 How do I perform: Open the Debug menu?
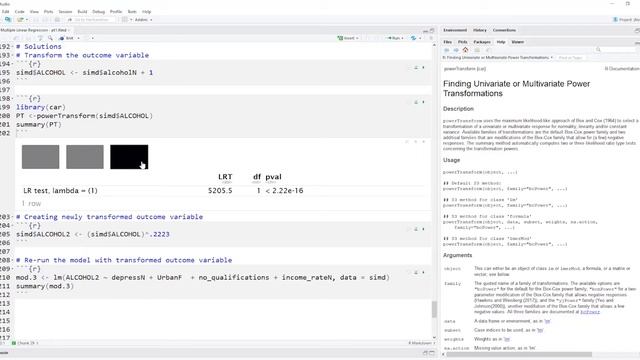[98, 12]
